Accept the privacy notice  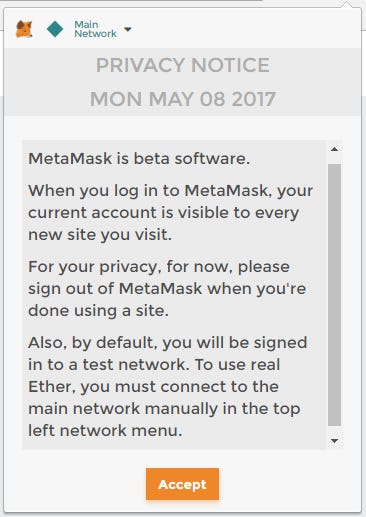tap(182, 484)
